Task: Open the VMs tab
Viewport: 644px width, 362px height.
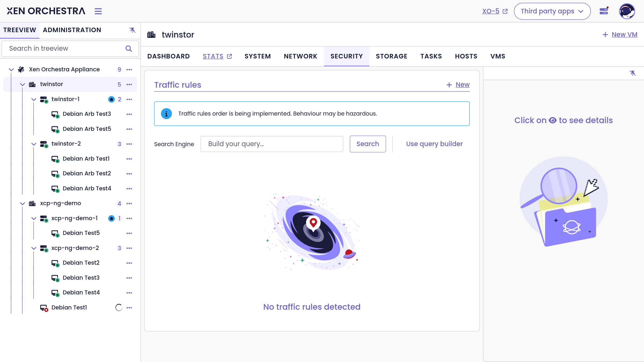Action: (x=498, y=56)
